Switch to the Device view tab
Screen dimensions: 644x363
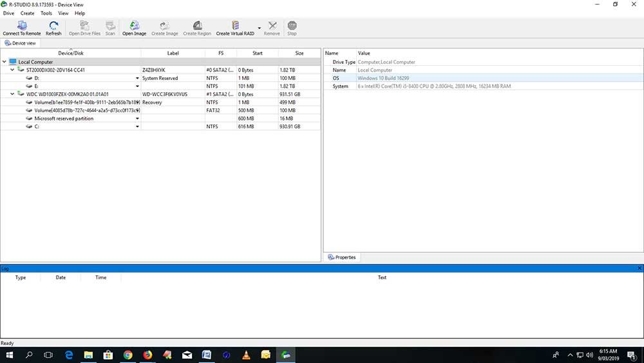coord(20,43)
